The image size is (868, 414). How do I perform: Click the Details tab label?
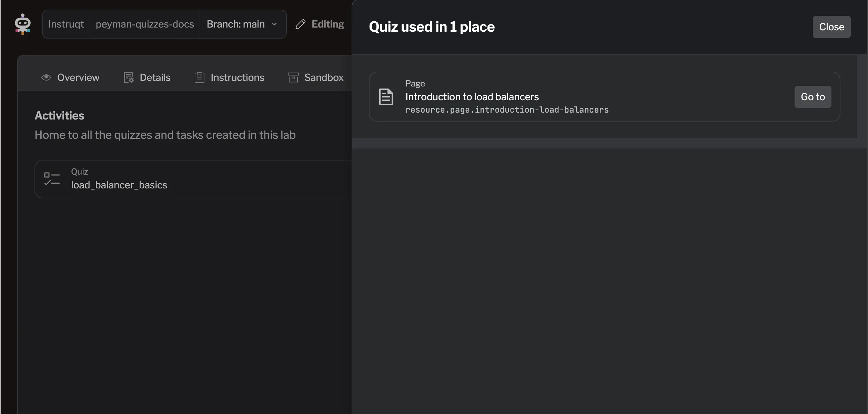[x=155, y=77]
